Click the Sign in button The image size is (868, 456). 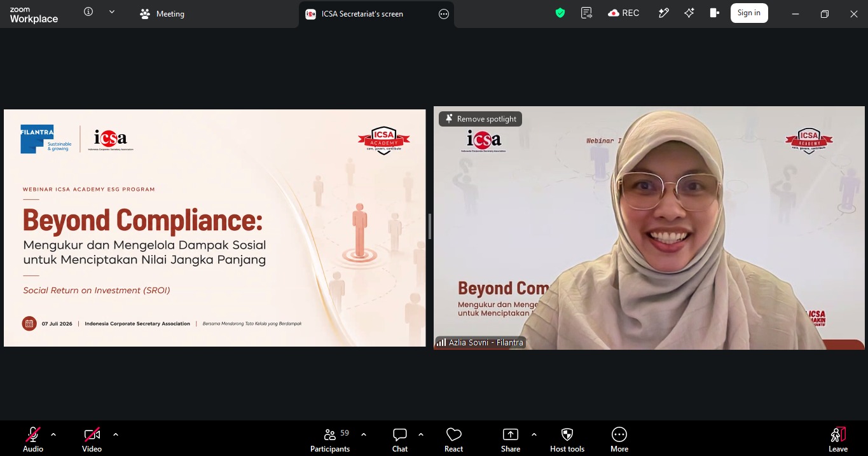point(749,13)
